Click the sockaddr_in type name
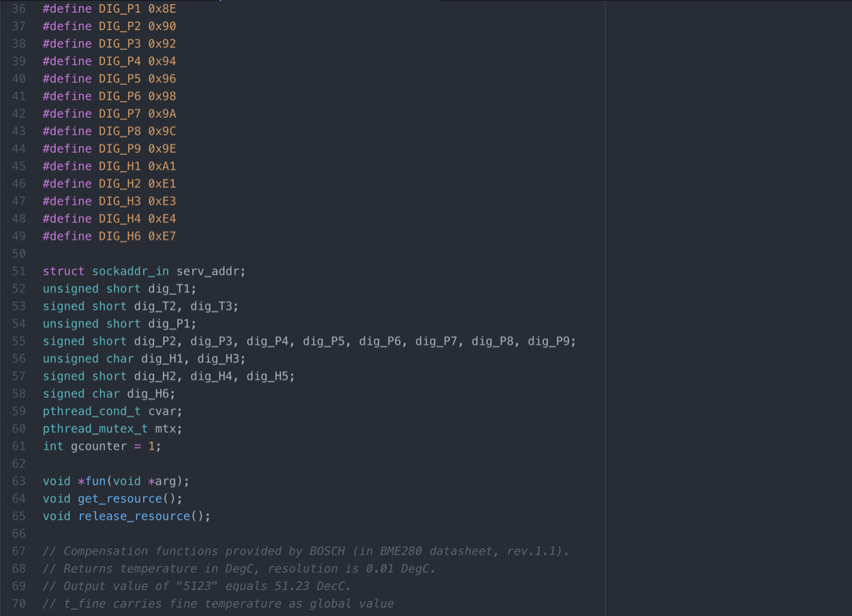Screen dimensions: 852x616 point(130,271)
